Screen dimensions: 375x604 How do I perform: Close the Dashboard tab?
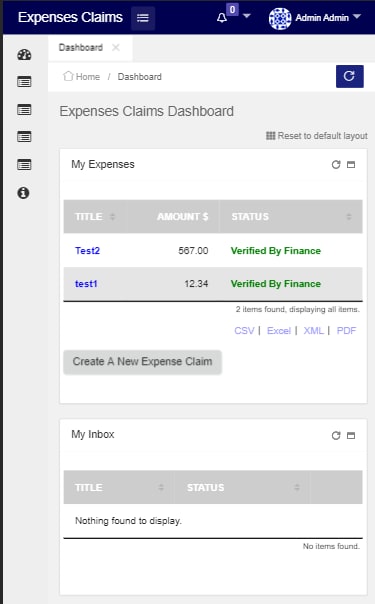coord(116,47)
